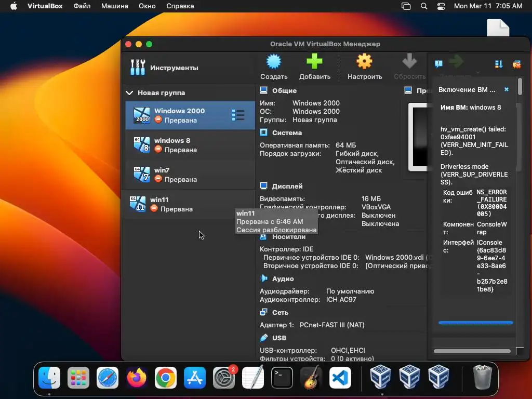Open the Файл menu
532x399 pixels.
click(82, 6)
